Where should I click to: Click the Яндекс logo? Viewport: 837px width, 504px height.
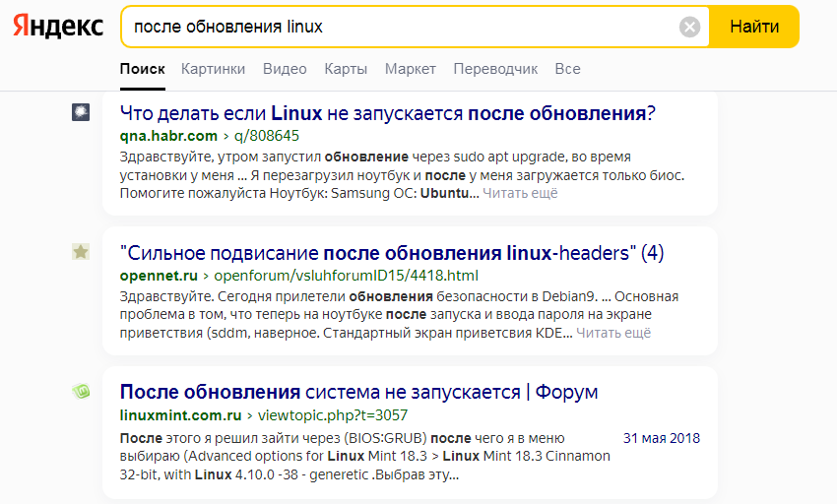[58, 27]
